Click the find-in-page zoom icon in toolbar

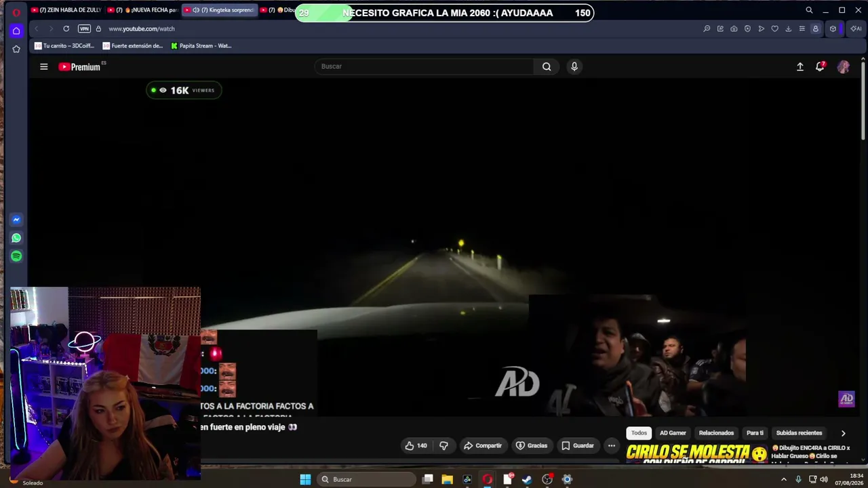707,28
